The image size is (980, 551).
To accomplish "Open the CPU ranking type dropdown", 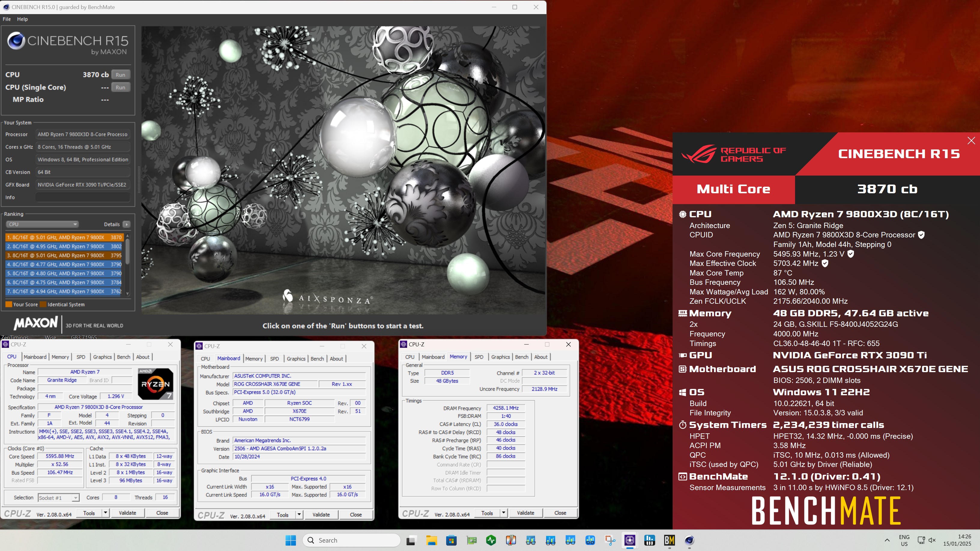I will point(42,224).
